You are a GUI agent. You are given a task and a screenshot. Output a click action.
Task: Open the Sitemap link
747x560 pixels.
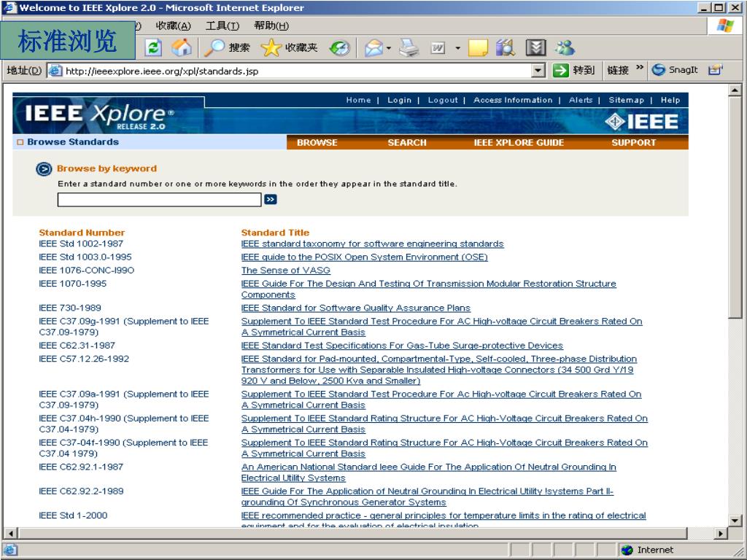pyautogui.click(x=626, y=100)
